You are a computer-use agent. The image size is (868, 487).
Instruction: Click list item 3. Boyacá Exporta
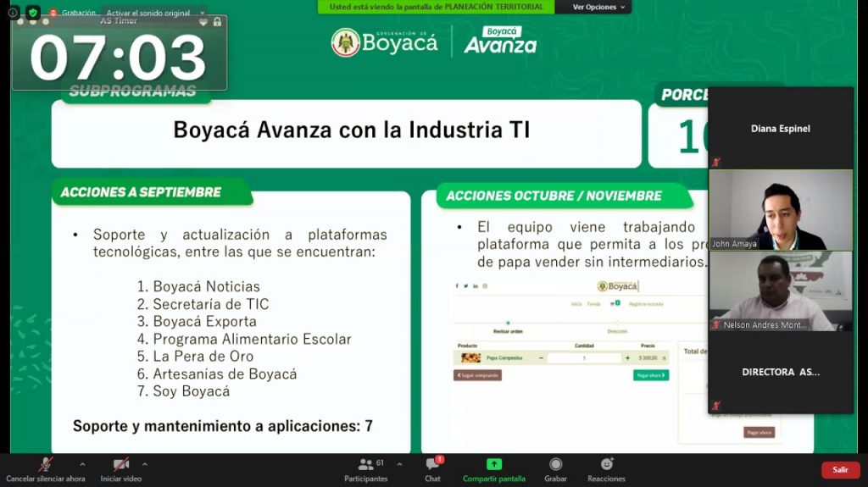pyautogui.click(x=197, y=322)
